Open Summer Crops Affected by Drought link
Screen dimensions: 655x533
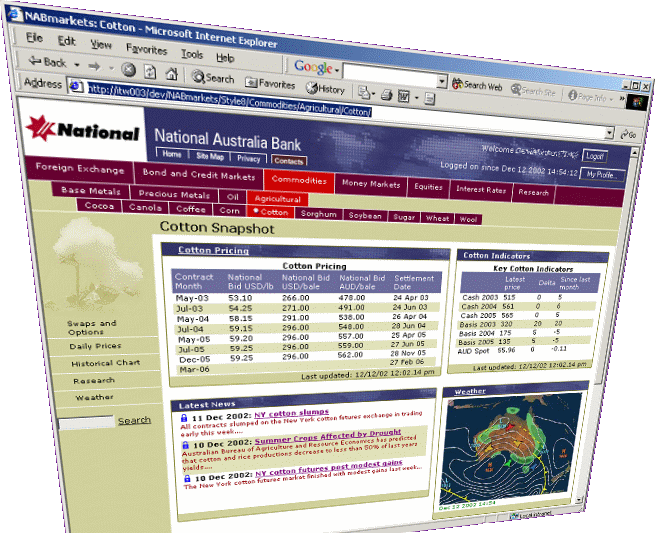[x=328, y=436]
